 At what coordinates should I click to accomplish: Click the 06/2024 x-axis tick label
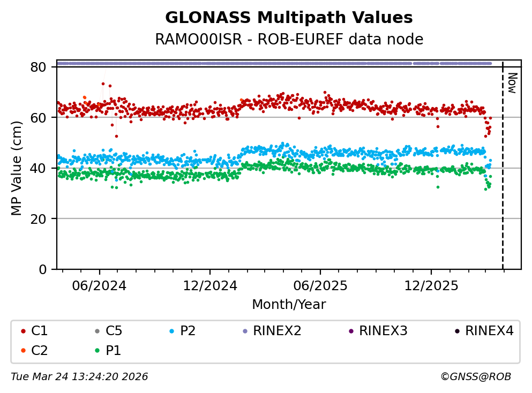pyautogui.click(x=100, y=286)
